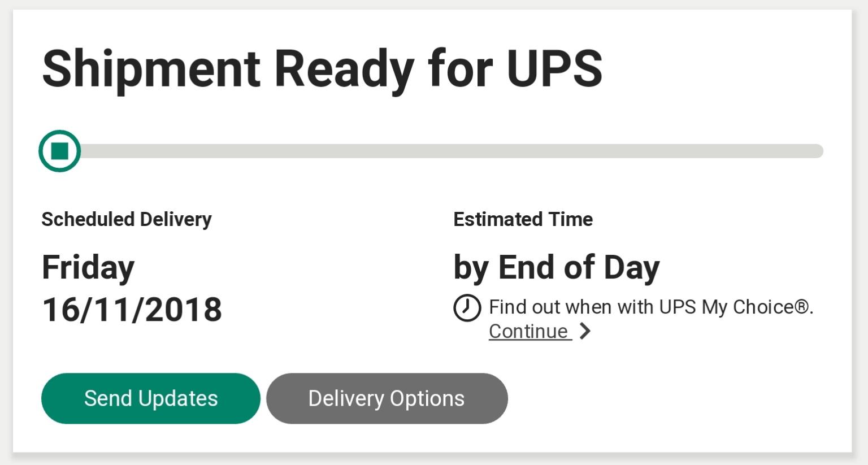Click the clock icon beside UPS My Choice text

pos(467,308)
